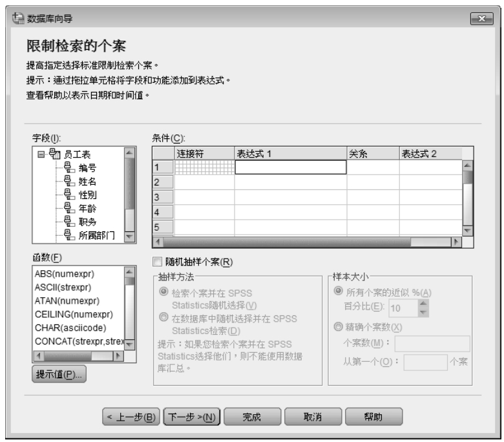Select CONCAT(strexpr,strexpr) function
The width and height of the screenshot is (504, 442).
click(x=79, y=341)
